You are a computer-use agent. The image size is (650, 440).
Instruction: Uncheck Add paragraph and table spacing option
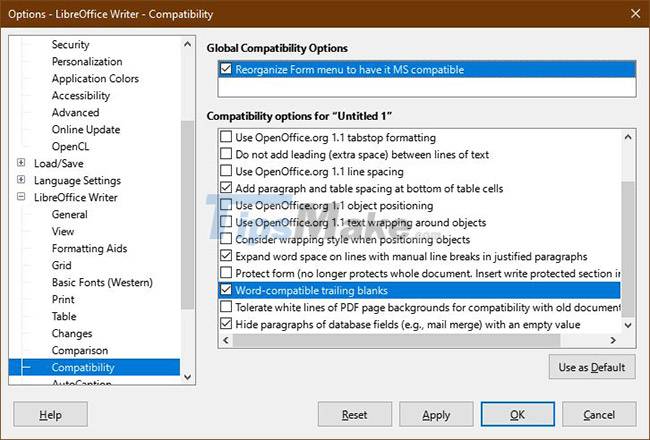(226, 188)
